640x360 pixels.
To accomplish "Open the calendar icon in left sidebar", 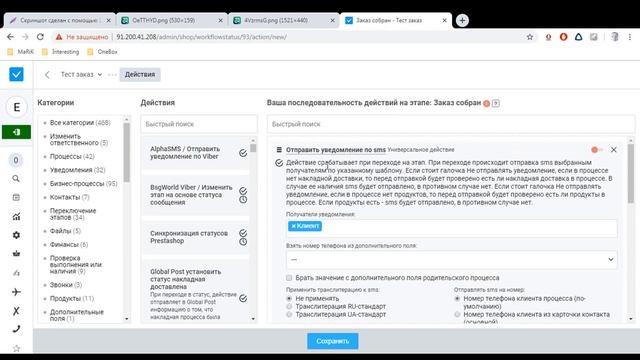I will click(16, 197).
